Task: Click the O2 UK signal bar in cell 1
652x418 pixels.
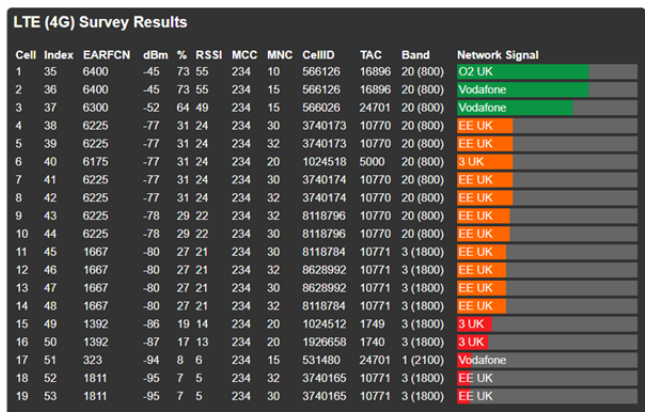Action: pos(547,72)
